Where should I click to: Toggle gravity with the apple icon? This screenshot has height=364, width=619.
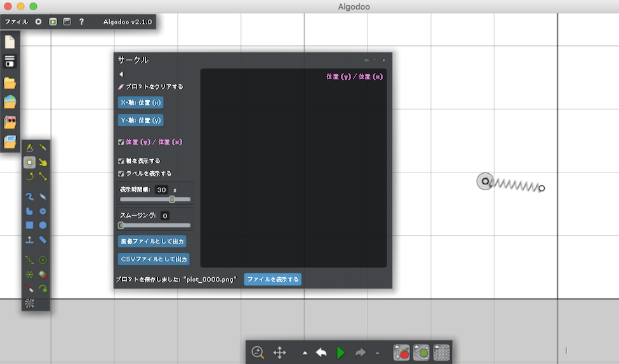(401, 353)
